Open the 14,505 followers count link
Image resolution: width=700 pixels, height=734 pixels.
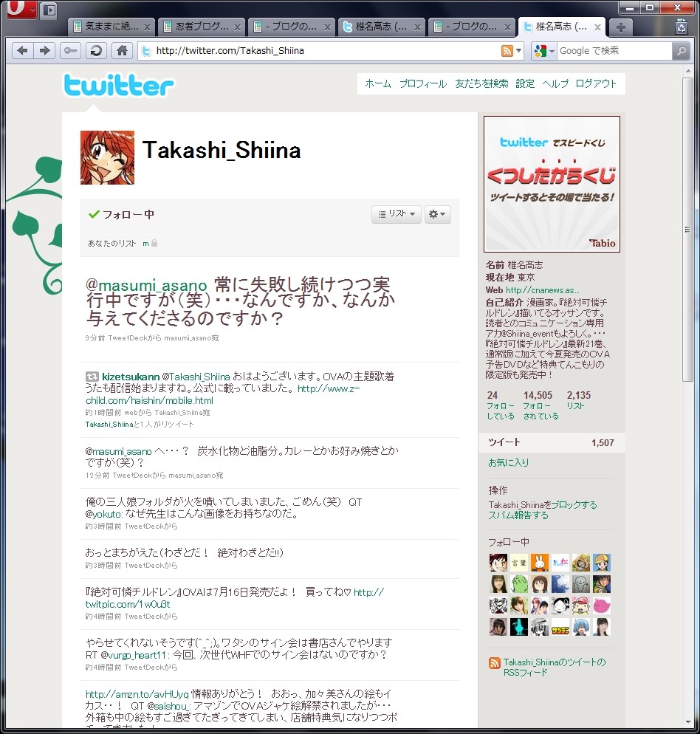point(541,405)
